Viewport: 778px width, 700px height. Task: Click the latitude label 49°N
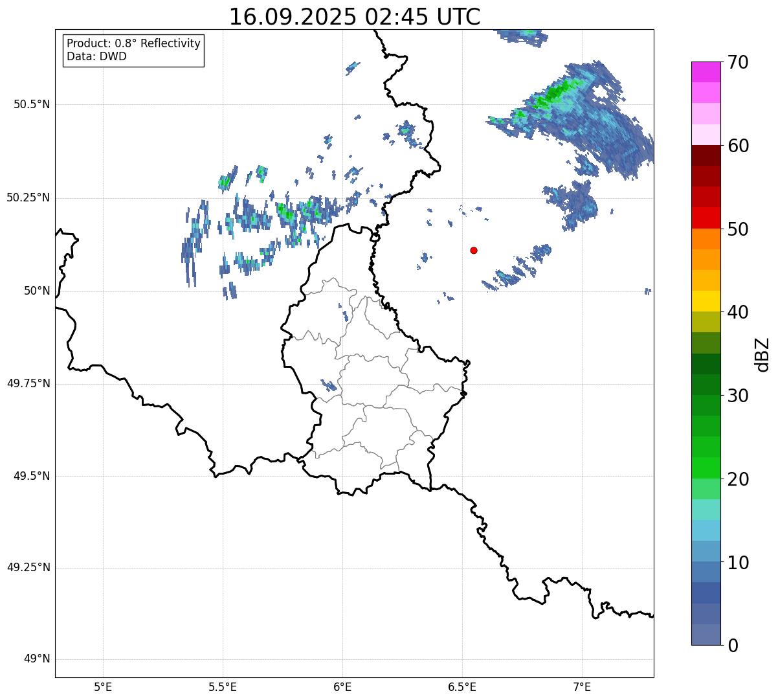click(37, 659)
